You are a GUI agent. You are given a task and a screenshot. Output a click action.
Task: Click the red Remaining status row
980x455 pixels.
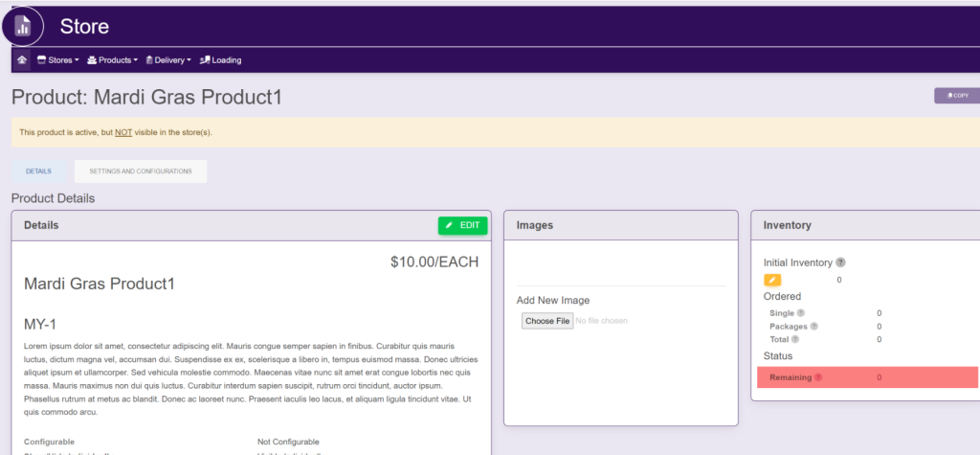pos(866,377)
